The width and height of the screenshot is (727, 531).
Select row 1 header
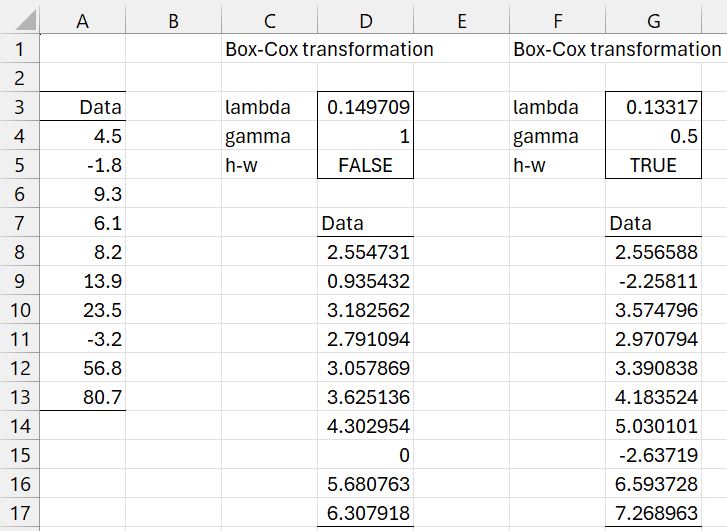tap(20, 49)
